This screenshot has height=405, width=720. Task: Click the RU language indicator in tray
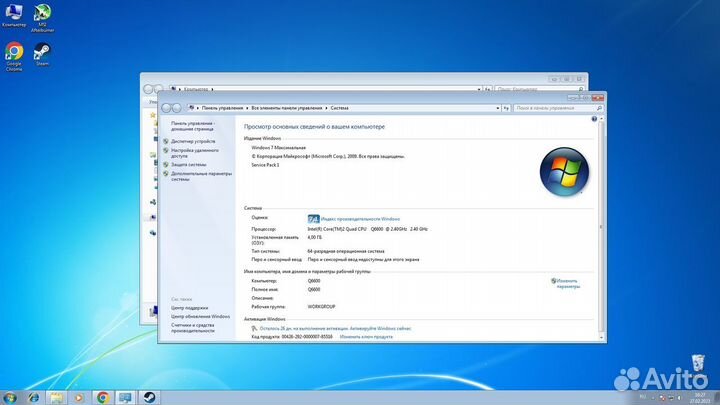(x=643, y=396)
